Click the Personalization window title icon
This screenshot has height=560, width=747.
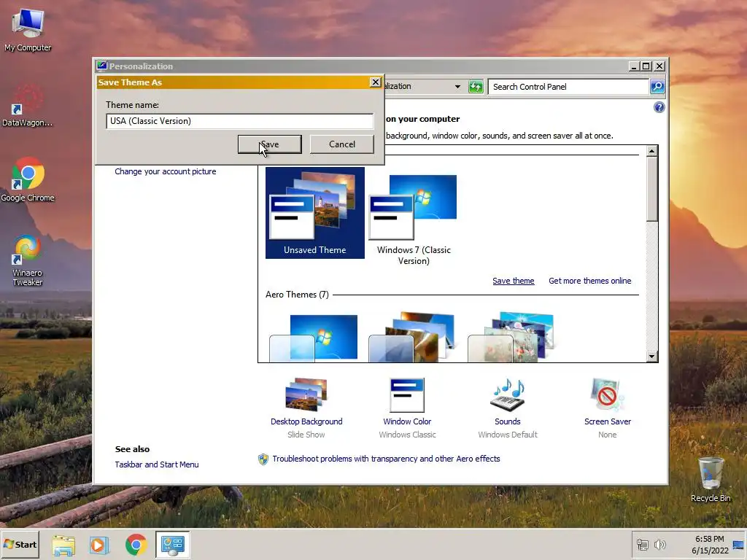(101, 66)
